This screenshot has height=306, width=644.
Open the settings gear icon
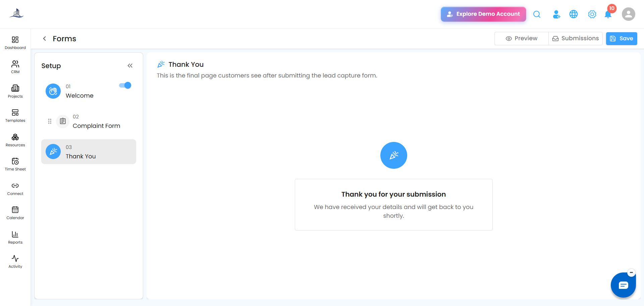[592, 14]
